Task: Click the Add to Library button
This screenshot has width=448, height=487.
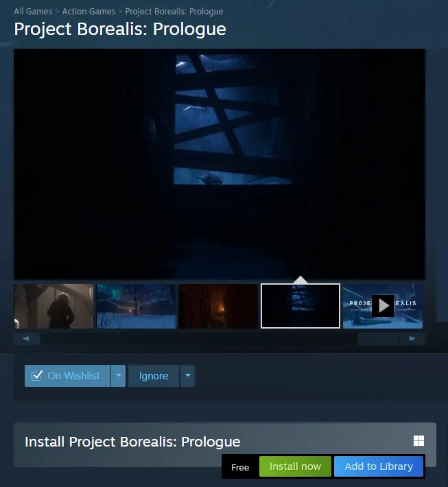Action: pos(379,466)
